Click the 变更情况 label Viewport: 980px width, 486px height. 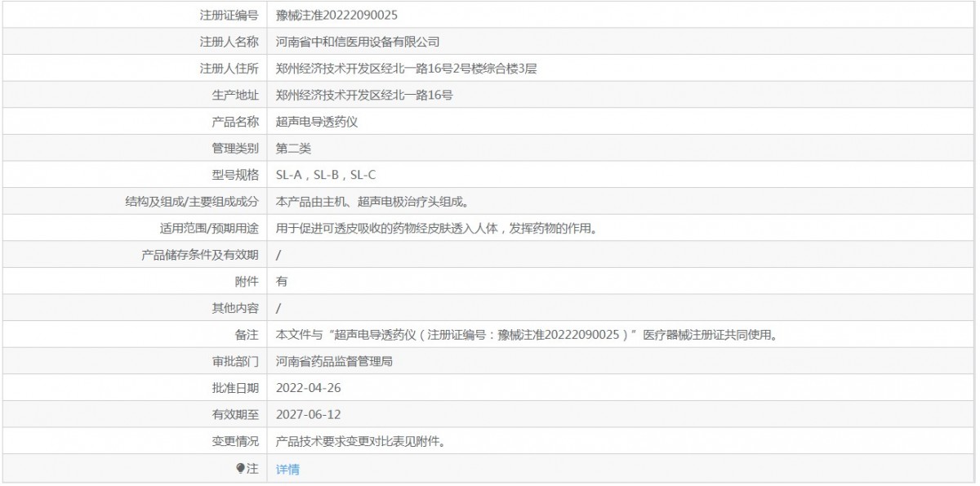[234, 441]
